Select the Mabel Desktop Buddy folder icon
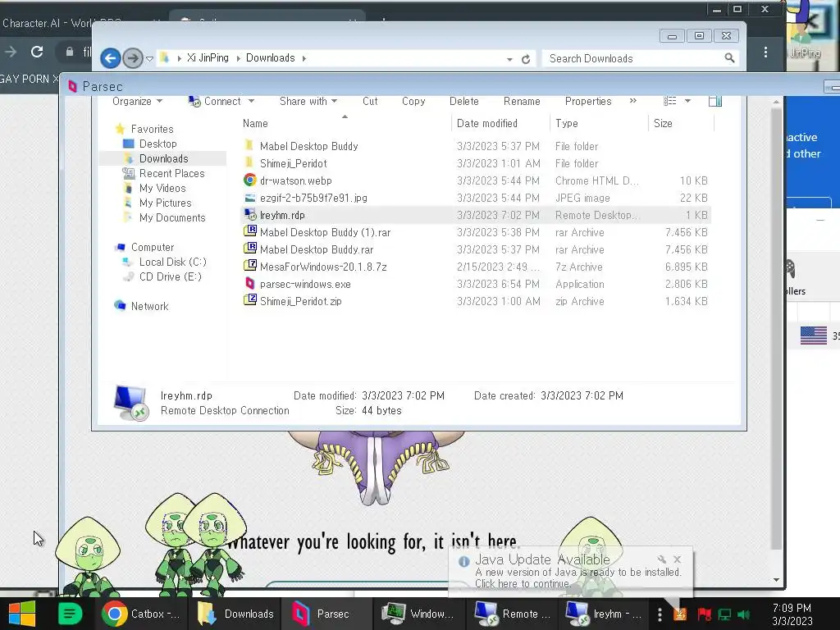 pyautogui.click(x=249, y=145)
